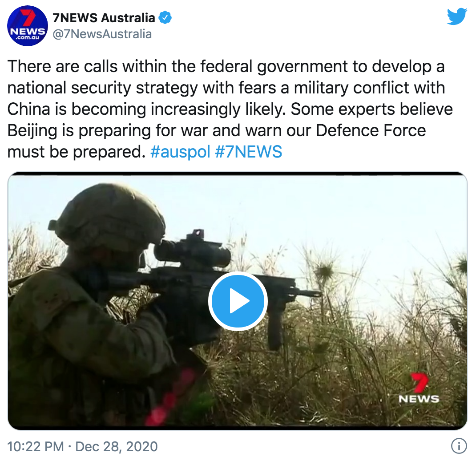Click the Twitter bird logo
Screen dimensions: 476x461
[457, 17]
